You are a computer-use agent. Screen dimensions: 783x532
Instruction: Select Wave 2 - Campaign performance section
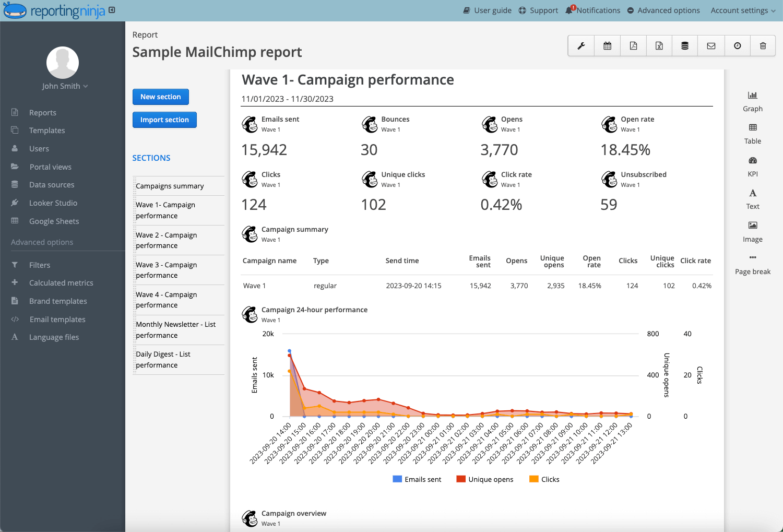coord(179,240)
